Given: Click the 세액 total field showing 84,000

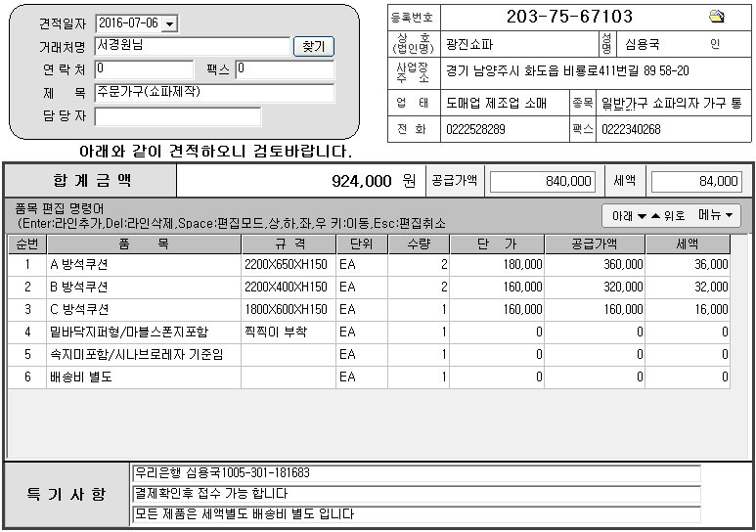Looking at the screenshot, I should pos(696,181).
